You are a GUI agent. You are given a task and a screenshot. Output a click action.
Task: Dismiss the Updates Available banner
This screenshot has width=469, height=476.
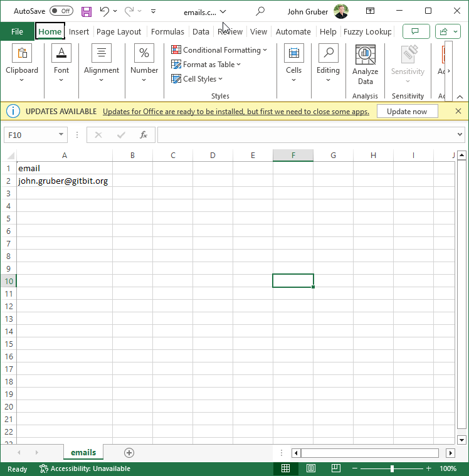click(x=458, y=111)
